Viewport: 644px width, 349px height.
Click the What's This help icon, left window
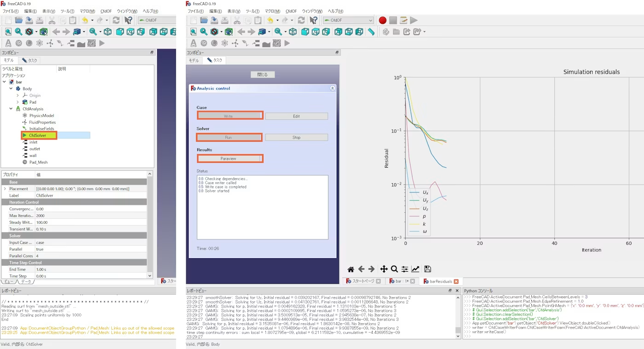tap(128, 20)
